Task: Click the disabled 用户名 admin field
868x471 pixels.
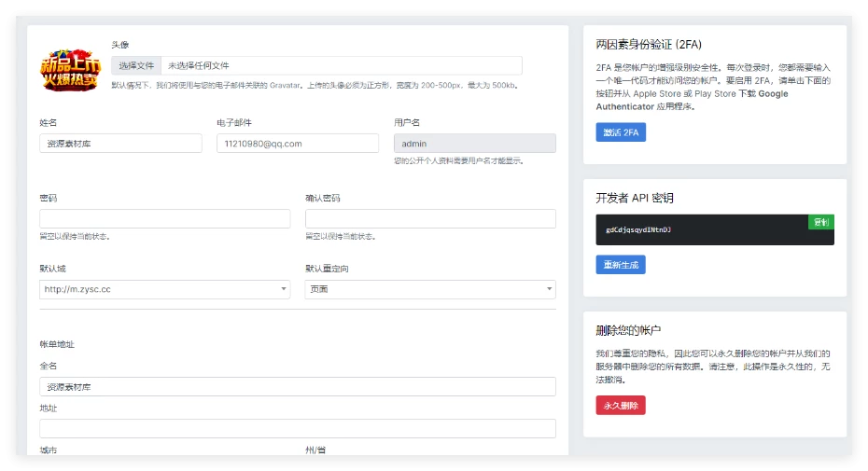Action: pyautogui.click(x=474, y=144)
